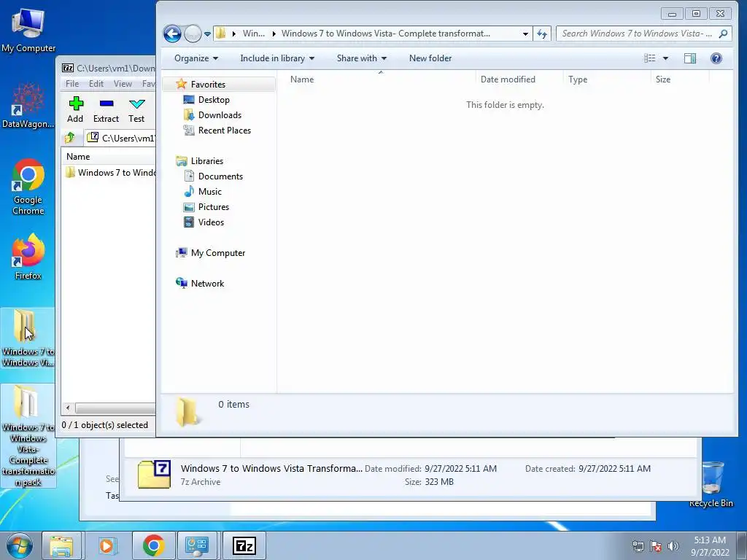Select DataWagon desktop shortcut
This screenshot has width=747, height=560.
(28, 106)
